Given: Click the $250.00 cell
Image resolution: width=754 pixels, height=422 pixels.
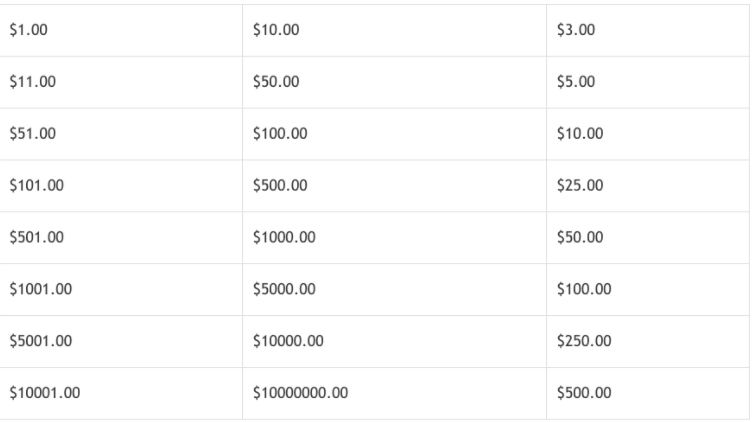Looking at the screenshot, I should 648,341.
